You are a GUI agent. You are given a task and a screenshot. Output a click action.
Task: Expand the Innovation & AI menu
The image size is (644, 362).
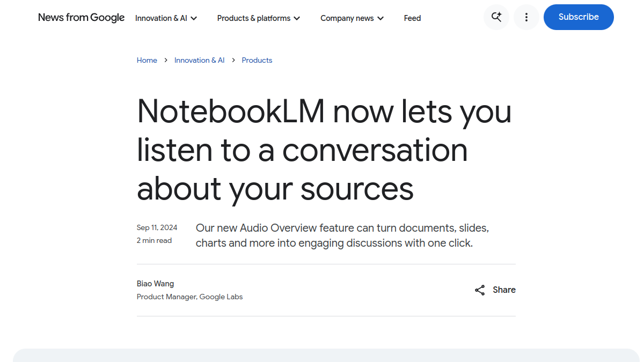tap(166, 18)
